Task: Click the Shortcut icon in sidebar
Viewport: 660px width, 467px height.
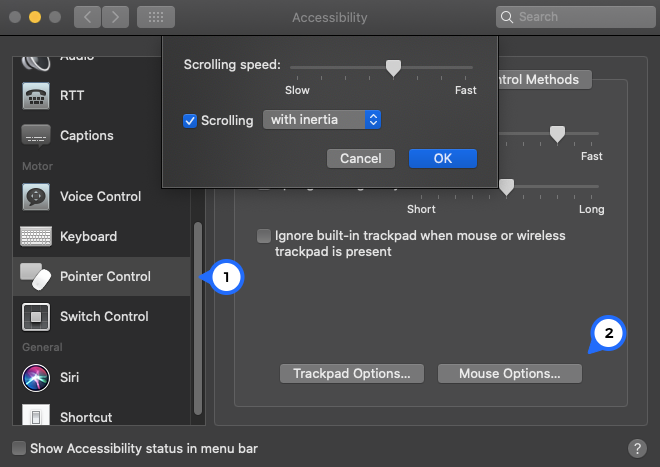Action: click(x=36, y=416)
